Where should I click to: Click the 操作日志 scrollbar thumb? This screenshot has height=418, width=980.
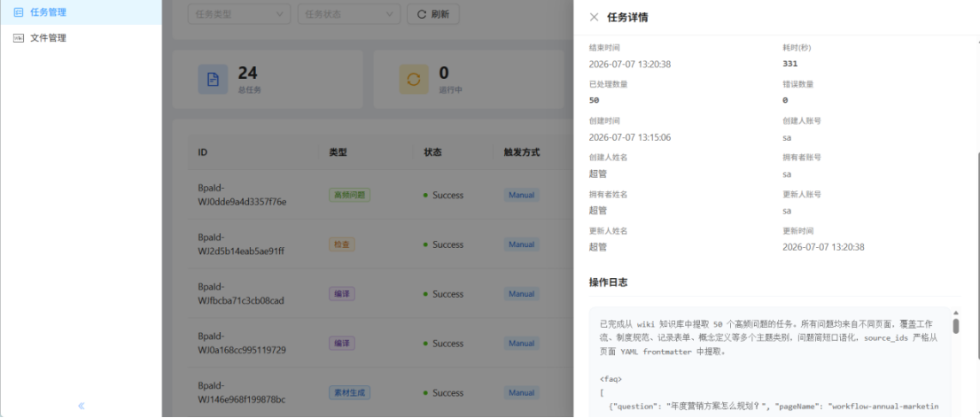pyautogui.click(x=955, y=326)
